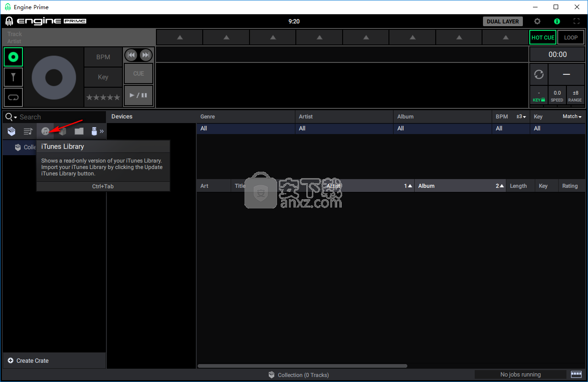This screenshot has height=382, width=588.
Task: Skip to next track button
Action: coord(145,55)
